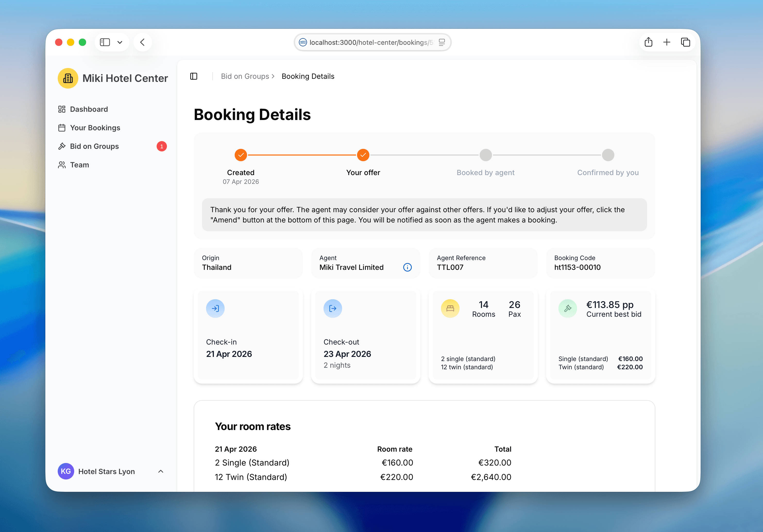This screenshot has height=532, width=763.
Task: Click the Bid on Groups gavel icon in sidebar
Action: (x=62, y=146)
